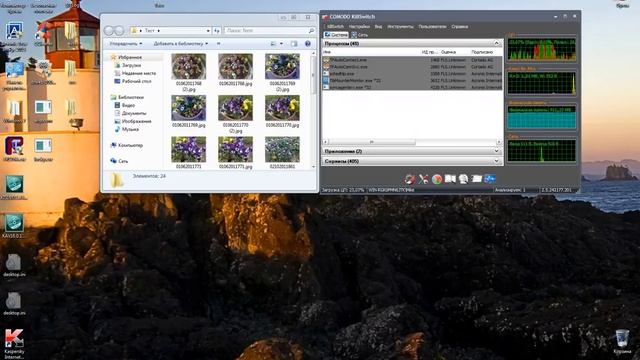This screenshot has width=640, height=360.
Task: Click the round colored pie icon in KillSwitch toolbar
Action: [x=437, y=179]
